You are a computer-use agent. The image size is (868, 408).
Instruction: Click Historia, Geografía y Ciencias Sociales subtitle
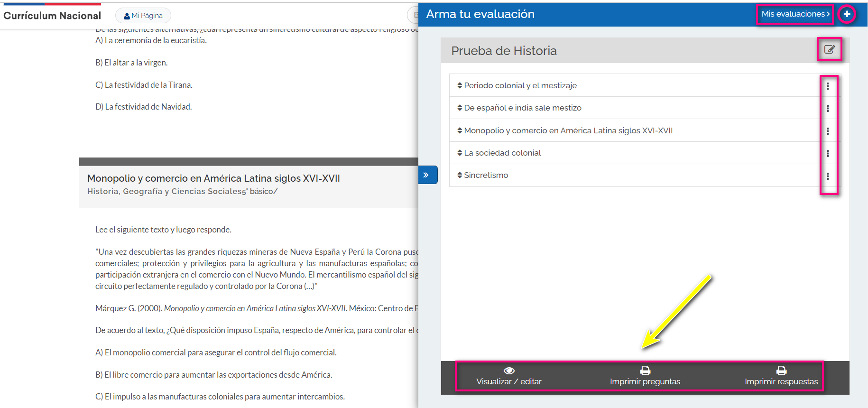182,191
